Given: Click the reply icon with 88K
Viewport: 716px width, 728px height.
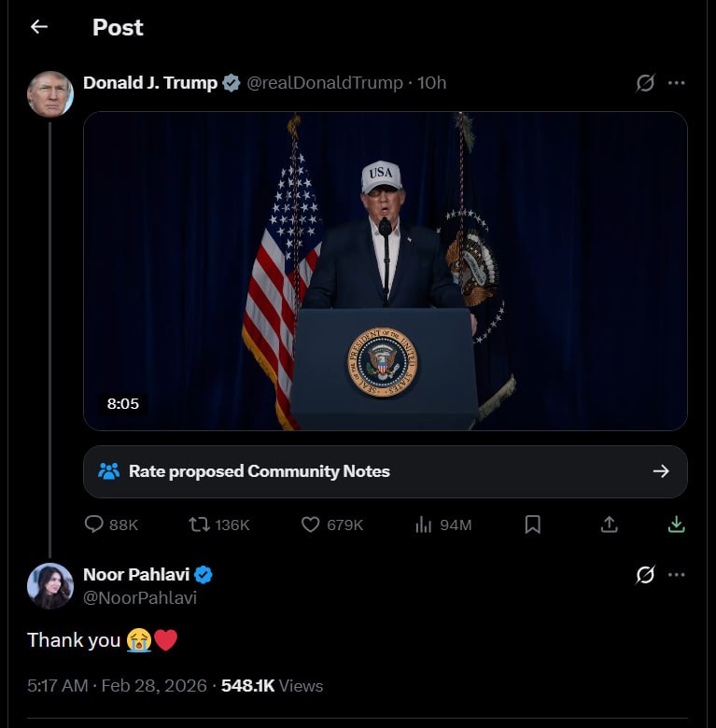Looking at the screenshot, I should 94,525.
